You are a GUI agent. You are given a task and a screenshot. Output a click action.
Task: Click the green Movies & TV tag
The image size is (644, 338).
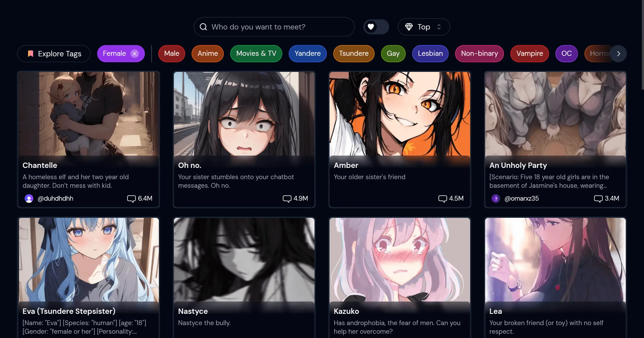256,54
